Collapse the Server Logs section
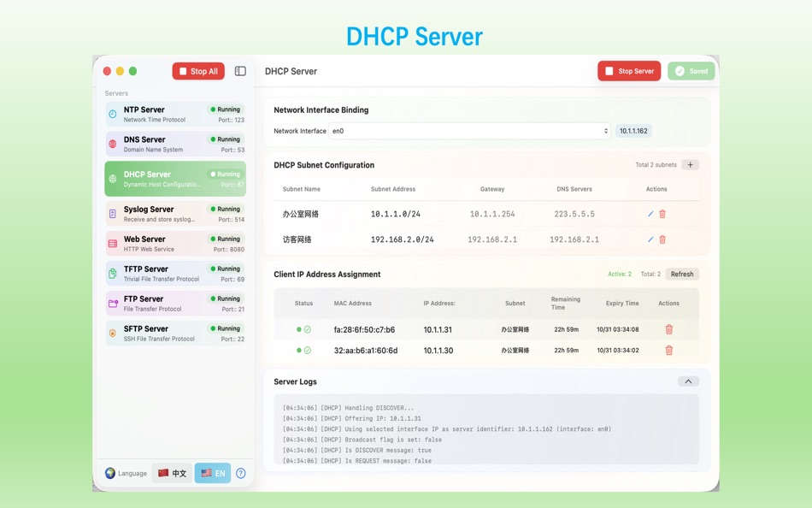 tap(688, 381)
